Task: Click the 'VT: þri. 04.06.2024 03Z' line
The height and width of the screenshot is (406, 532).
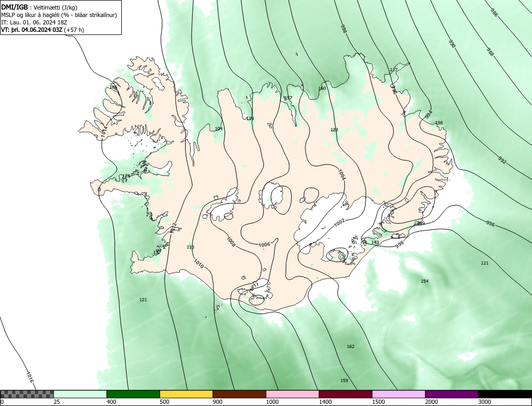Action: pos(43,30)
